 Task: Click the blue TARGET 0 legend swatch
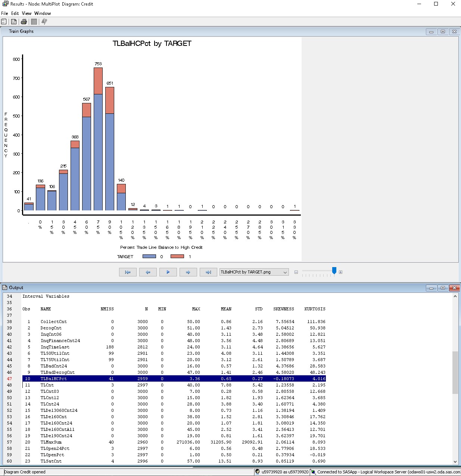click(149, 256)
